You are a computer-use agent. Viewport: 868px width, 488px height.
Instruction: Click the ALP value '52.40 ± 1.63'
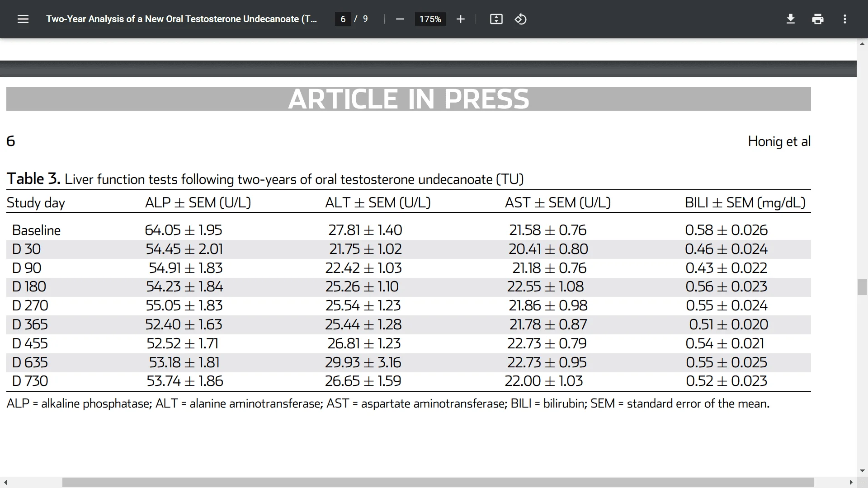184,325
